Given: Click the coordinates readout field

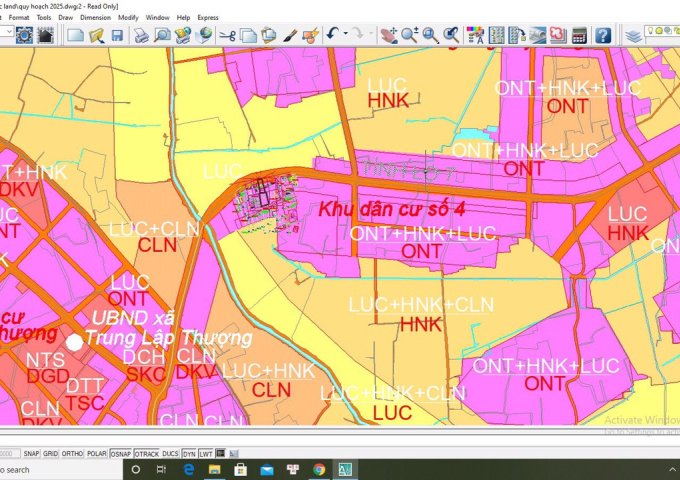Looking at the screenshot, I should 10,453.
